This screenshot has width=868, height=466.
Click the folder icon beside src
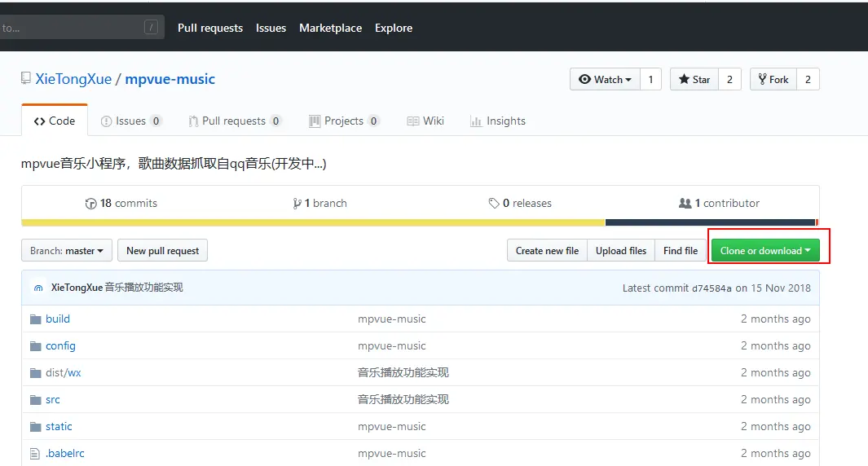(35, 400)
